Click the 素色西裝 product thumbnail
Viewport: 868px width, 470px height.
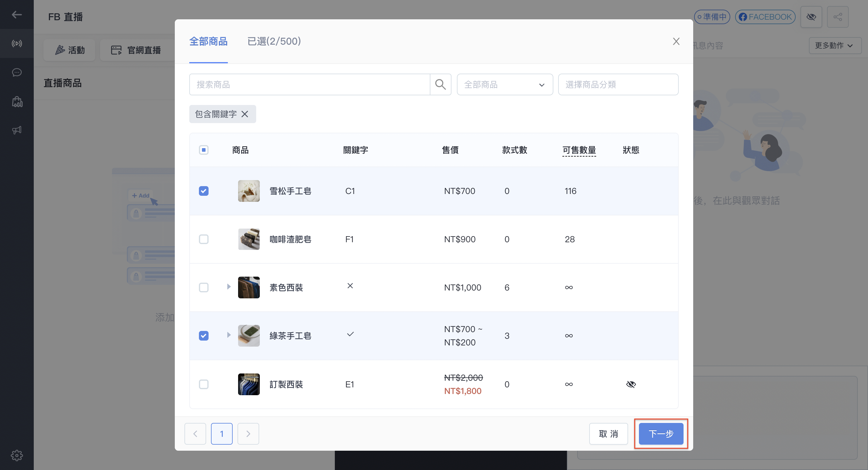click(x=249, y=287)
